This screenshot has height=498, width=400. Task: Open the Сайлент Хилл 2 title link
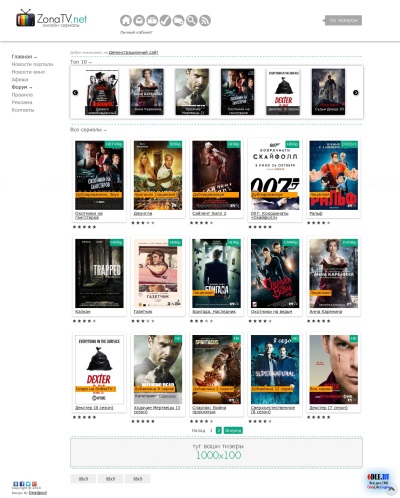click(209, 213)
